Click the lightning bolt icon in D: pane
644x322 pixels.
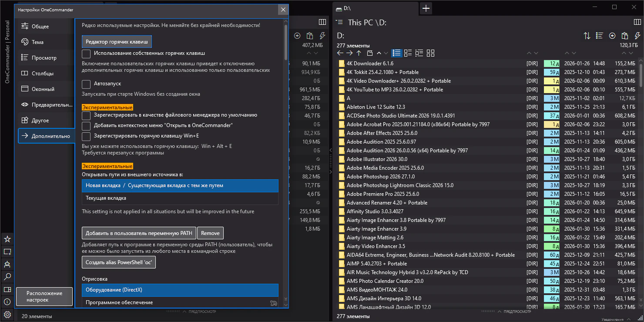point(636,36)
